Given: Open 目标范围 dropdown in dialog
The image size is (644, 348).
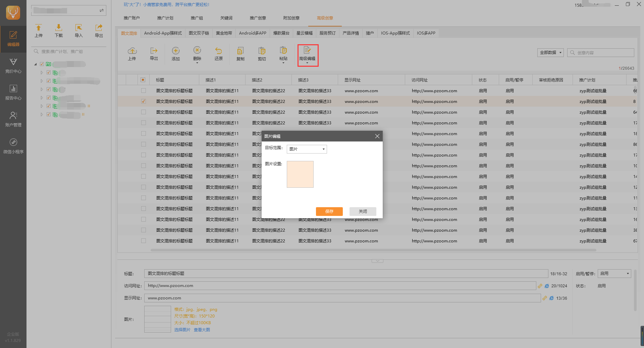Looking at the screenshot, I should click(307, 149).
